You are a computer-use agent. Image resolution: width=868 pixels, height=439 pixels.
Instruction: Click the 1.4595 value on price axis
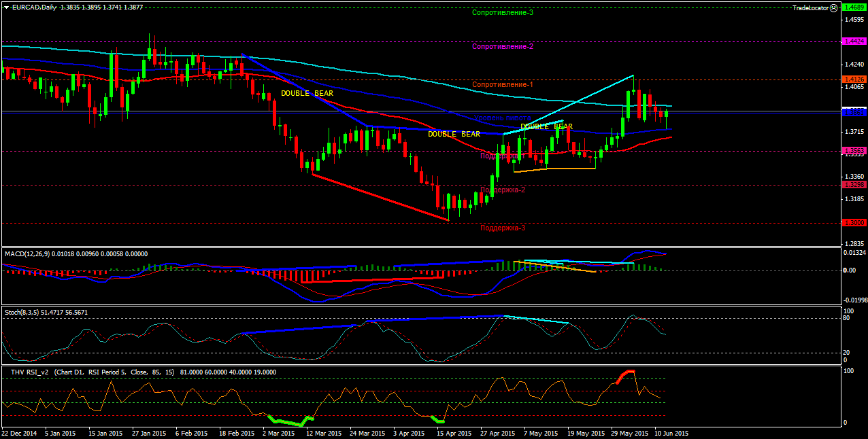853,20
